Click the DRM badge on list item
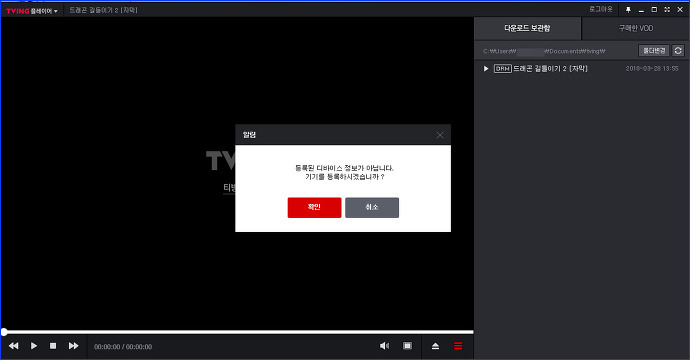 point(503,69)
